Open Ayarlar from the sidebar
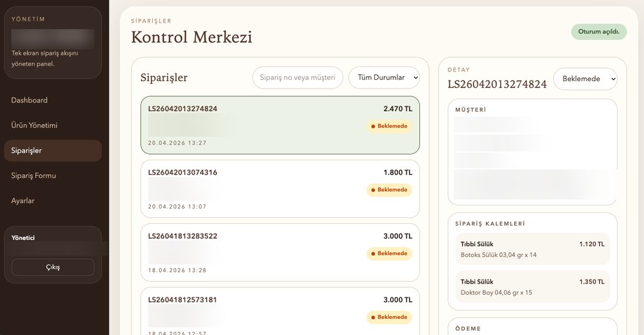This screenshot has height=335, width=644. click(x=23, y=201)
